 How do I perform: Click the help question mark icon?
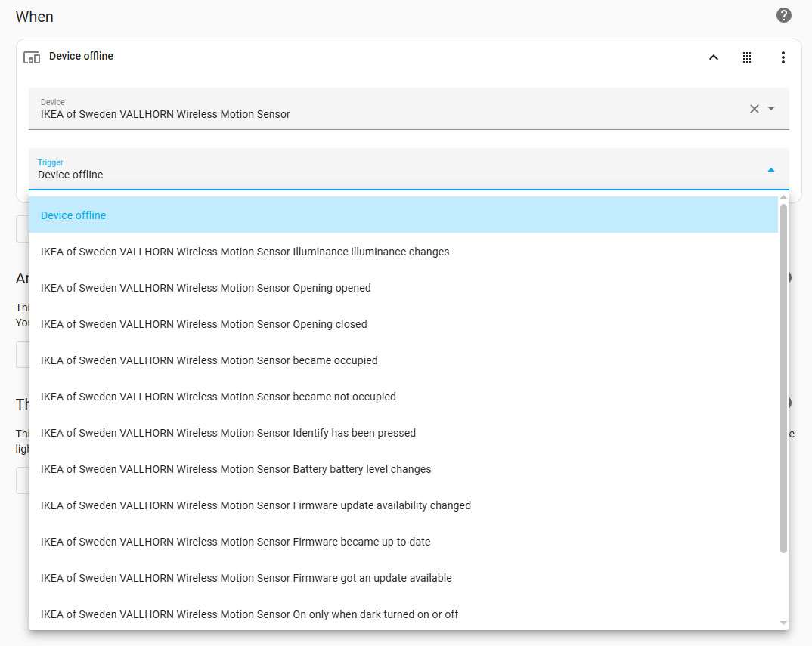784,15
